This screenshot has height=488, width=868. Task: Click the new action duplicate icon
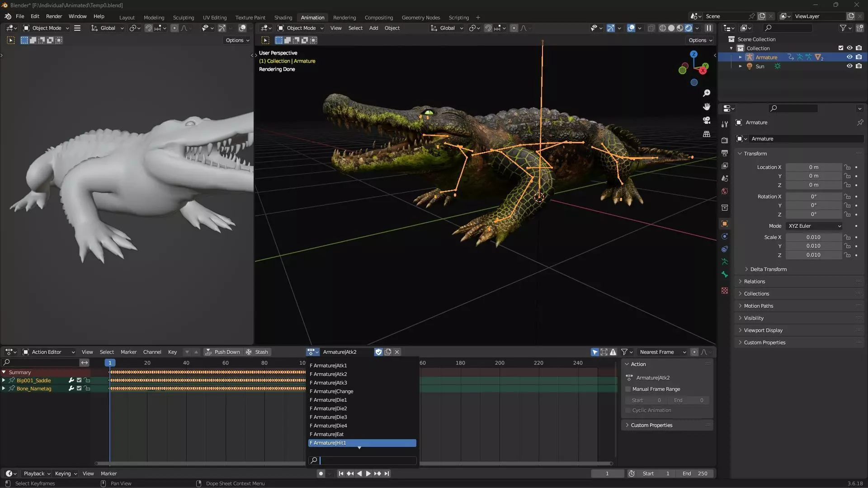[388, 352]
